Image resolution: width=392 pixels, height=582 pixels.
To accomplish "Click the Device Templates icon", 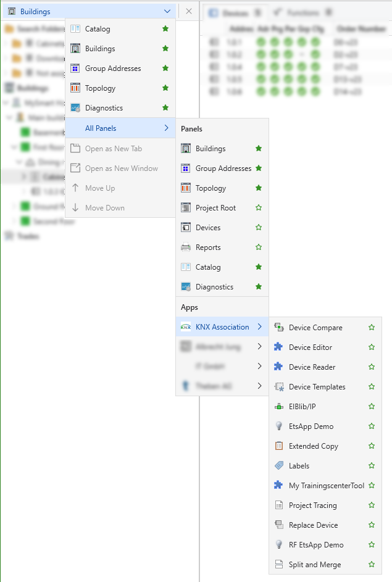I will pos(279,386).
